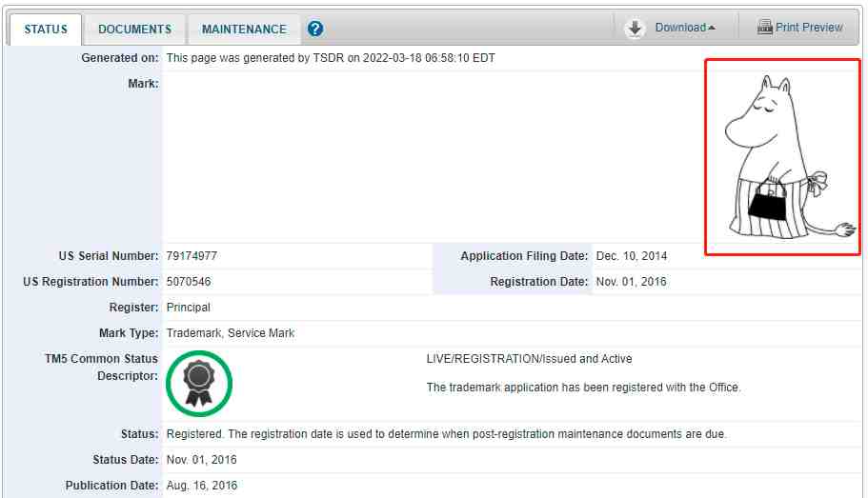Click the Status Date value Nov. 01, 2016

(201, 460)
